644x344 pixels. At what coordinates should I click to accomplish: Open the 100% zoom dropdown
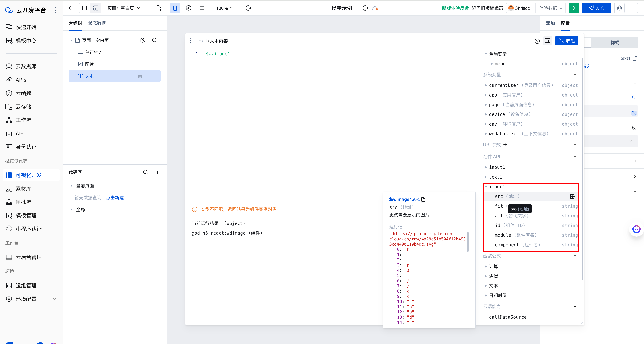click(x=224, y=8)
